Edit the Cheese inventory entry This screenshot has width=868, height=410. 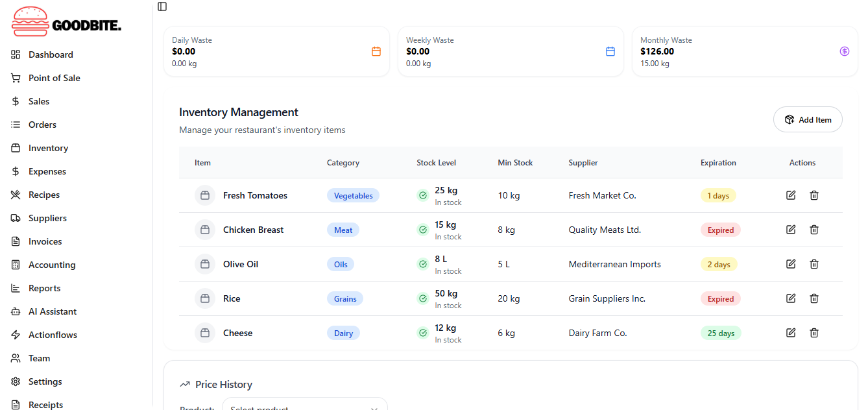(x=791, y=333)
